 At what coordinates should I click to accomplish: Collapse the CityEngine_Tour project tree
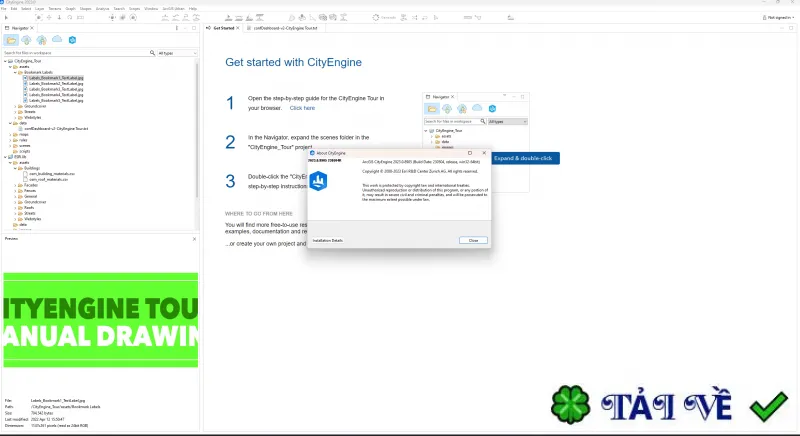(6, 61)
